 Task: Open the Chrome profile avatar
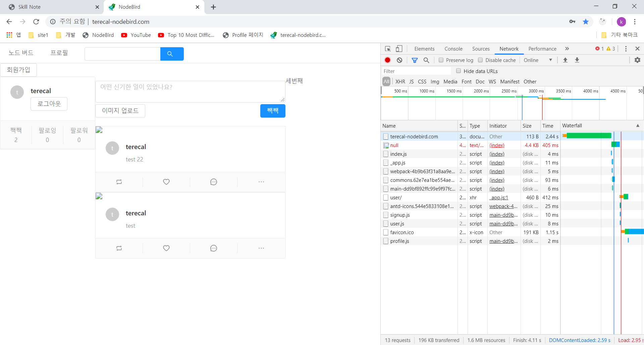click(x=621, y=22)
